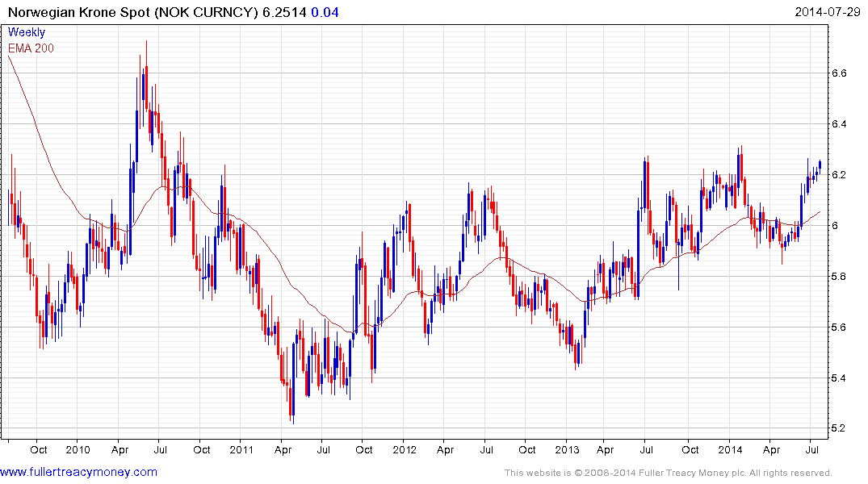
Task: Click the 2010 time axis label
Action: [x=78, y=449]
